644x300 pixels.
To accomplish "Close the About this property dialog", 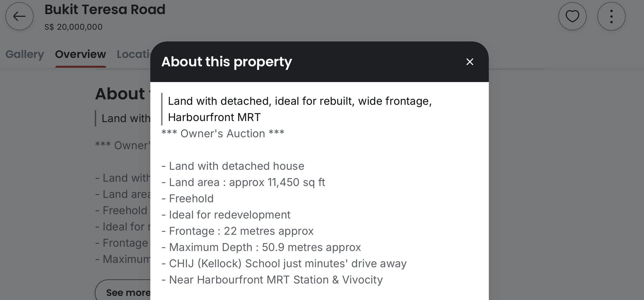I will (x=469, y=62).
